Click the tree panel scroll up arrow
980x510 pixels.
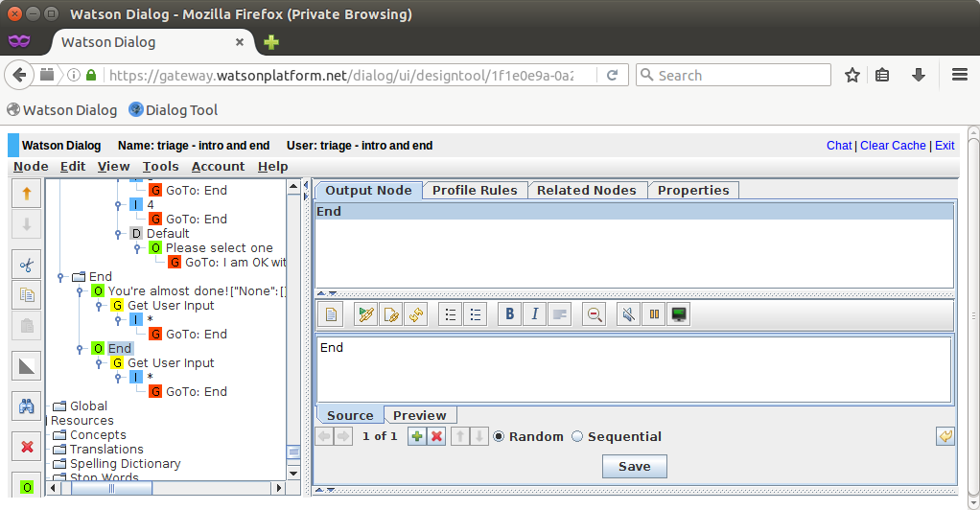(293, 187)
